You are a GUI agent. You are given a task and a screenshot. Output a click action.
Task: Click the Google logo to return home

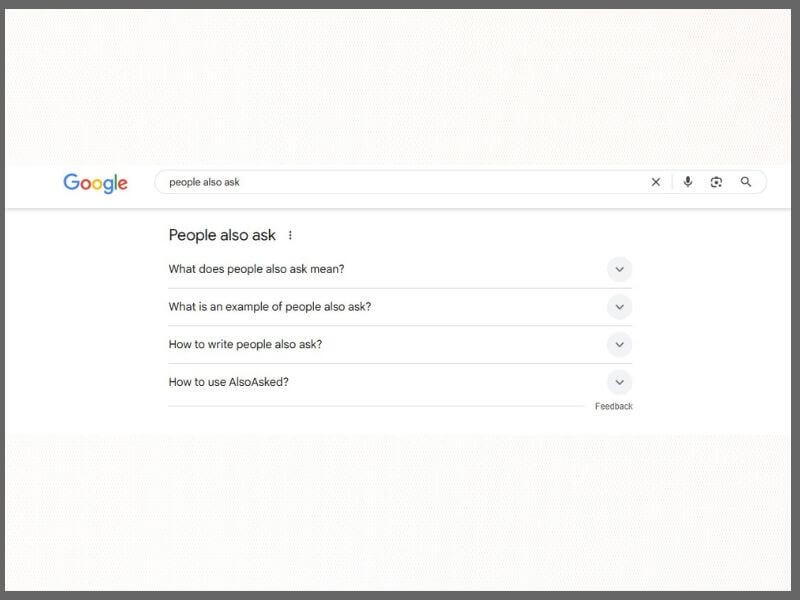click(96, 183)
